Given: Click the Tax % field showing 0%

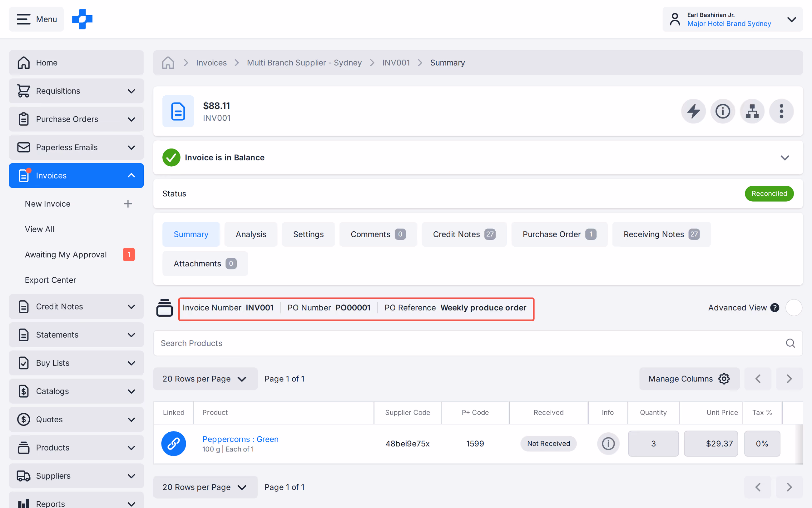Looking at the screenshot, I should [x=762, y=444].
